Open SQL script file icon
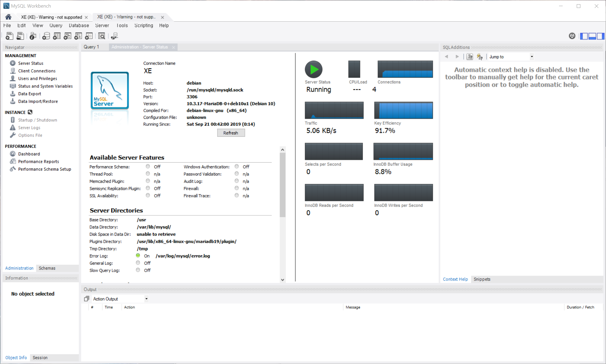Viewport: 606px width, 364px height. click(20, 36)
